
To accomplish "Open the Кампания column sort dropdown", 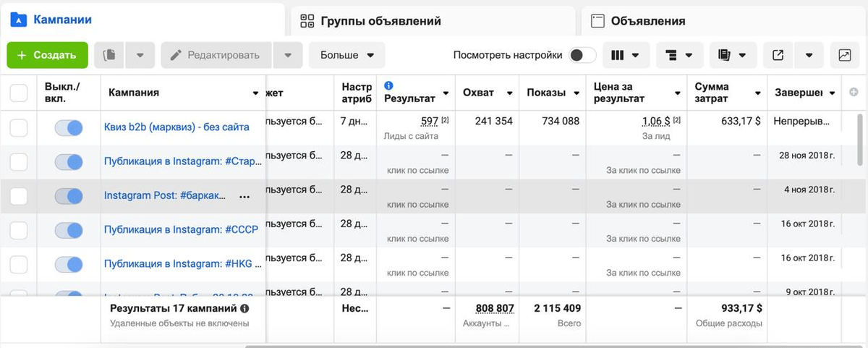I will click(255, 93).
